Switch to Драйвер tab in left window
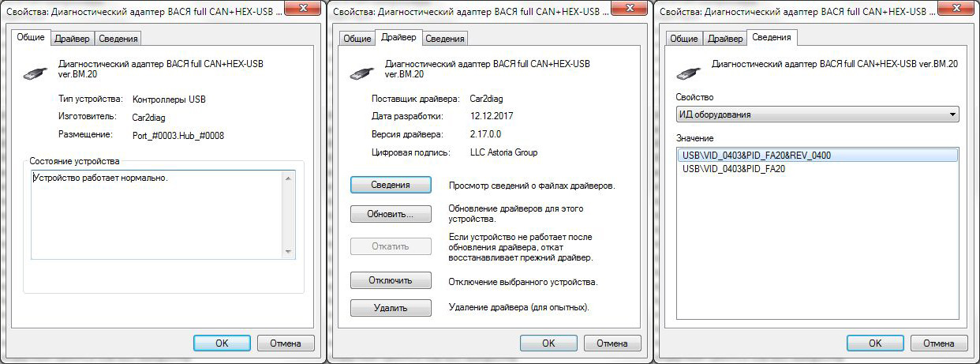Viewport: 980px width, 364px height. click(72, 39)
